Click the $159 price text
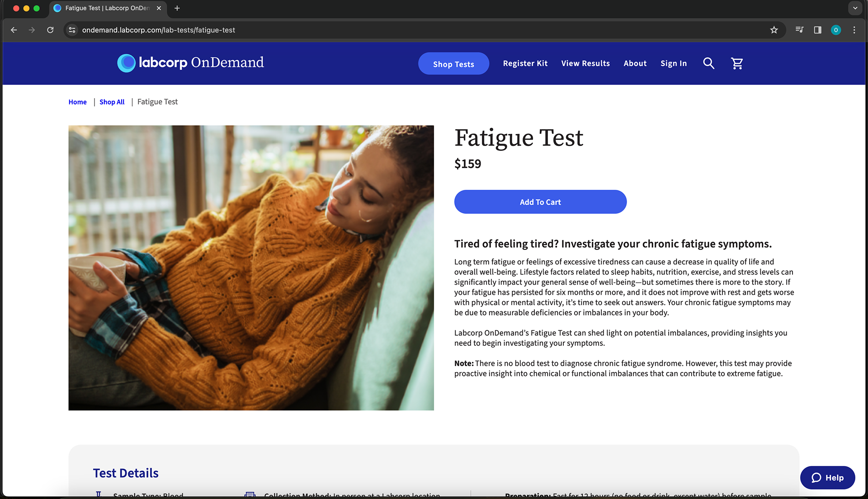 coord(467,164)
